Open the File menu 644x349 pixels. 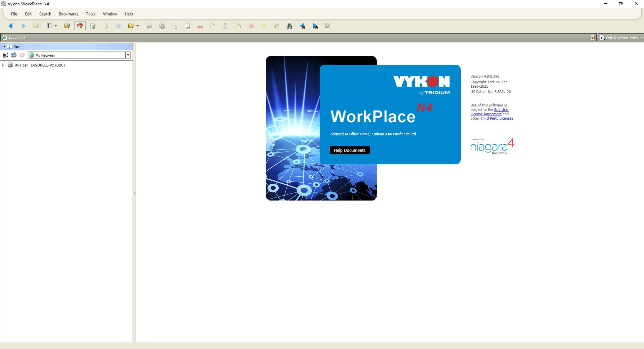(x=14, y=14)
